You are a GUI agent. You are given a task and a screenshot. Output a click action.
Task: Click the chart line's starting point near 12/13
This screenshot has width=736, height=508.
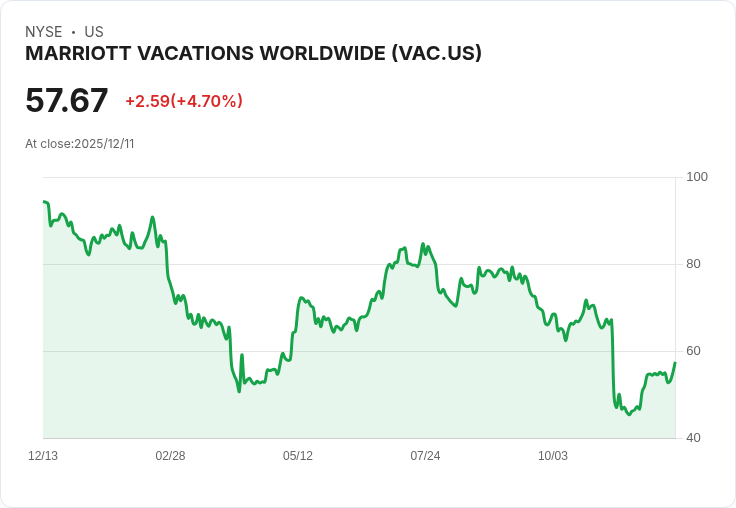[x=44, y=201]
